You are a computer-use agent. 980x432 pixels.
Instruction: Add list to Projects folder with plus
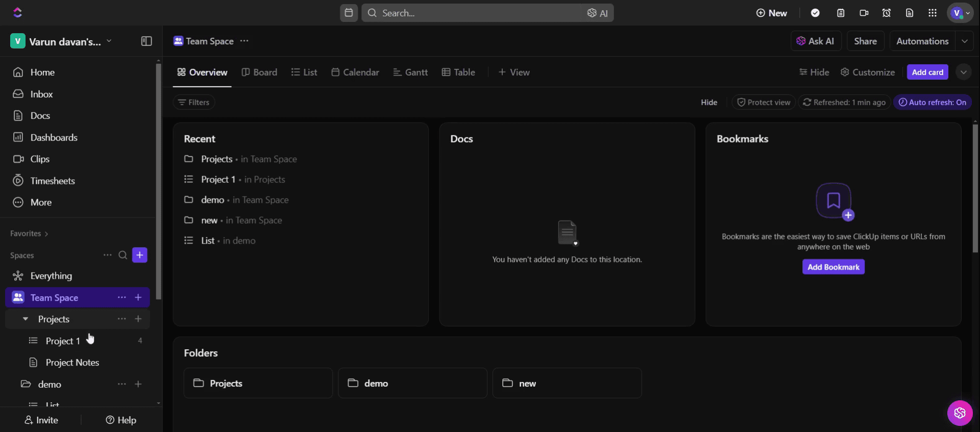(138, 319)
